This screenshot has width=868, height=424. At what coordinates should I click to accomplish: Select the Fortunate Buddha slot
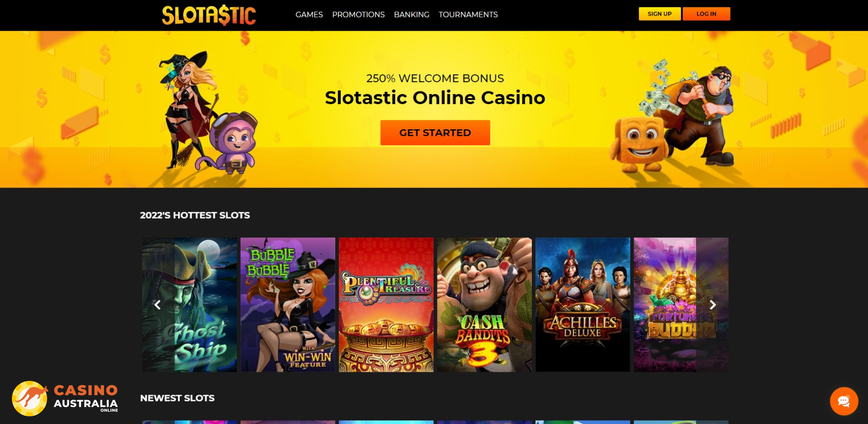pos(681,304)
